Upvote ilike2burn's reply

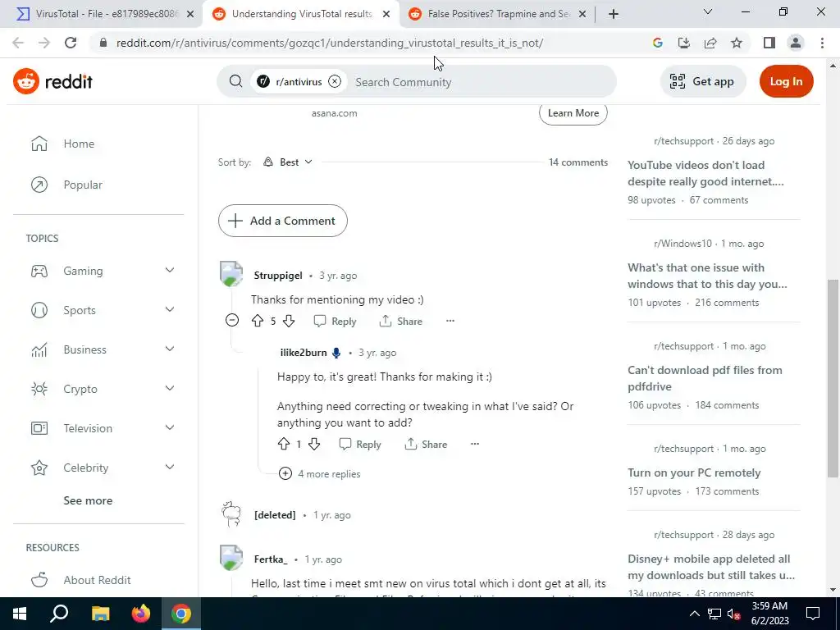coord(284,444)
